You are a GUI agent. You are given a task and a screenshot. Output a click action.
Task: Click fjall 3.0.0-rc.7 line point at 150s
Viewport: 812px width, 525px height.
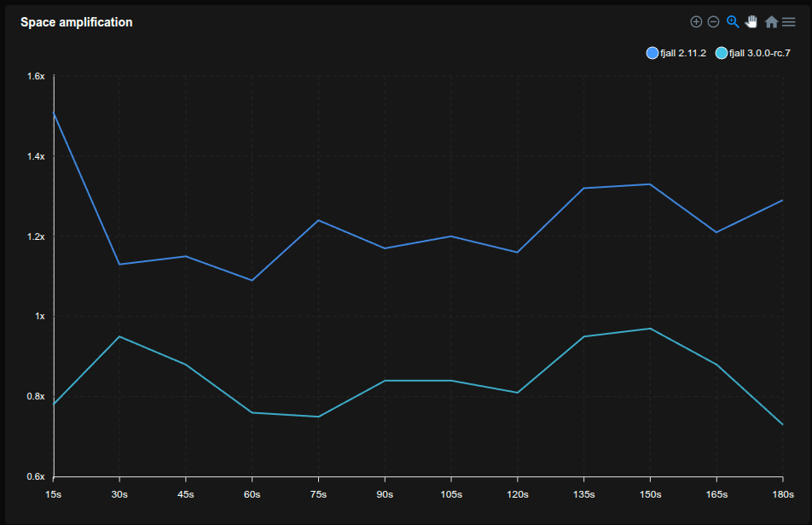(x=650, y=329)
